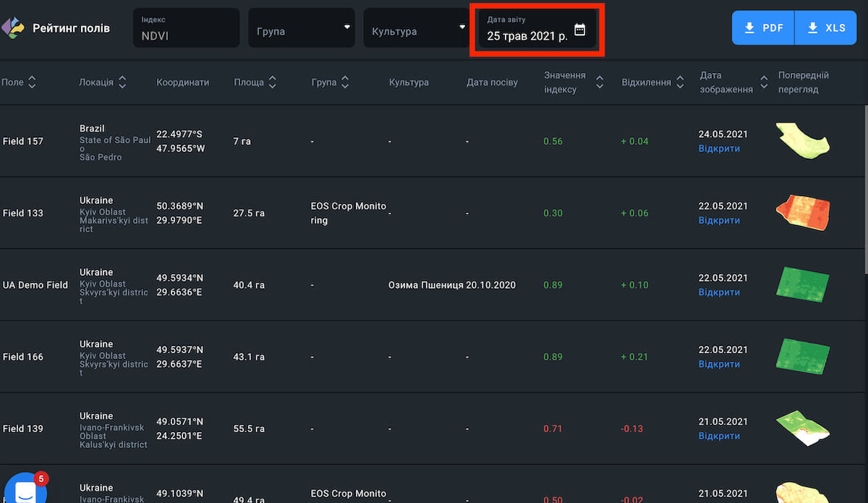Sort by Значення індексу column arrows
This screenshot has height=503, width=868.
(x=600, y=83)
